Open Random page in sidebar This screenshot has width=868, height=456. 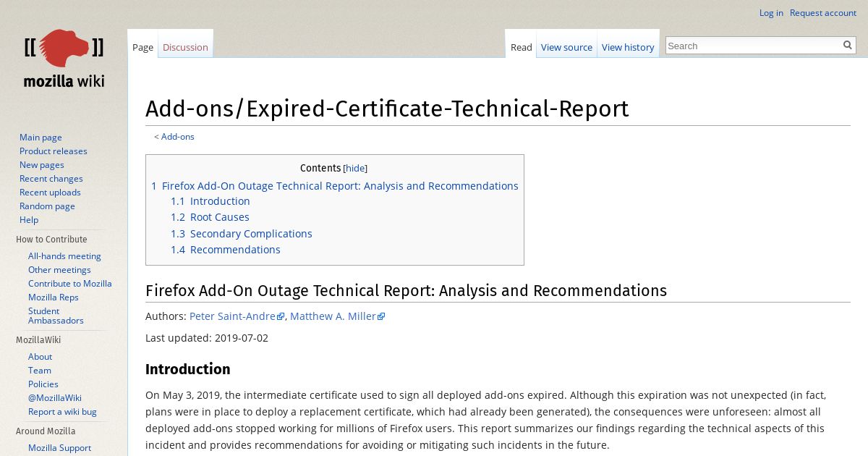(47, 206)
